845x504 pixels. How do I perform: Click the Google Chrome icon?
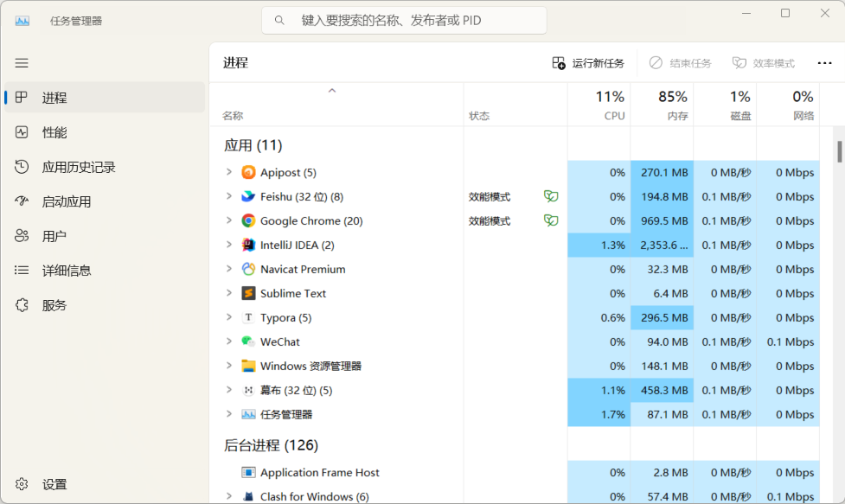(x=248, y=220)
